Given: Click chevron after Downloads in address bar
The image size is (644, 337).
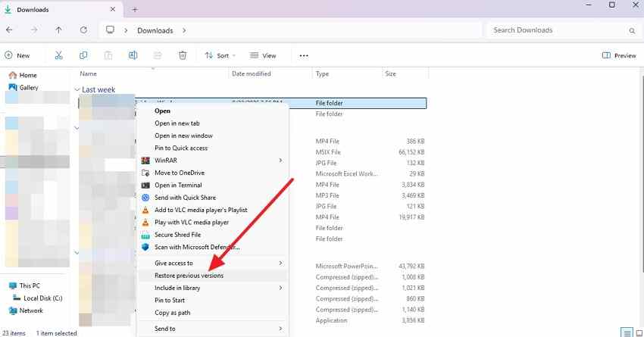Looking at the screenshot, I should 184,30.
